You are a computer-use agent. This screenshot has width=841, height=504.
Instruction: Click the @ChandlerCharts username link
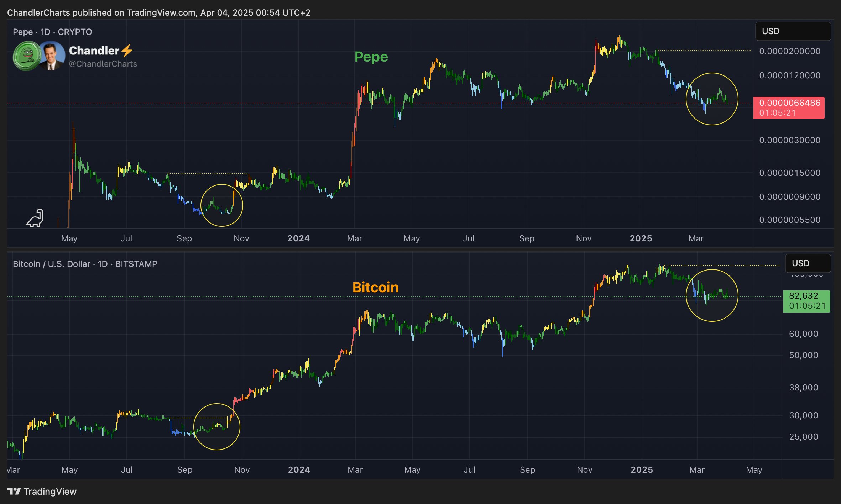[103, 64]
